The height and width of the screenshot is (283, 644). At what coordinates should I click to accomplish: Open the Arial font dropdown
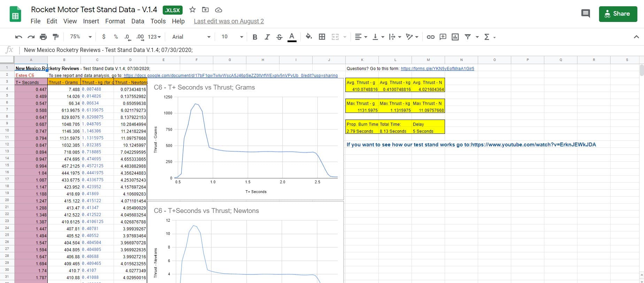coord(191,37)
